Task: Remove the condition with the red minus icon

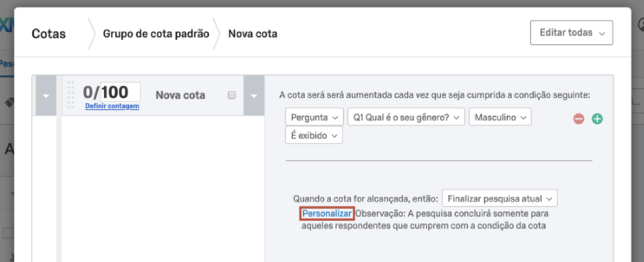Action: click(579, 119)
